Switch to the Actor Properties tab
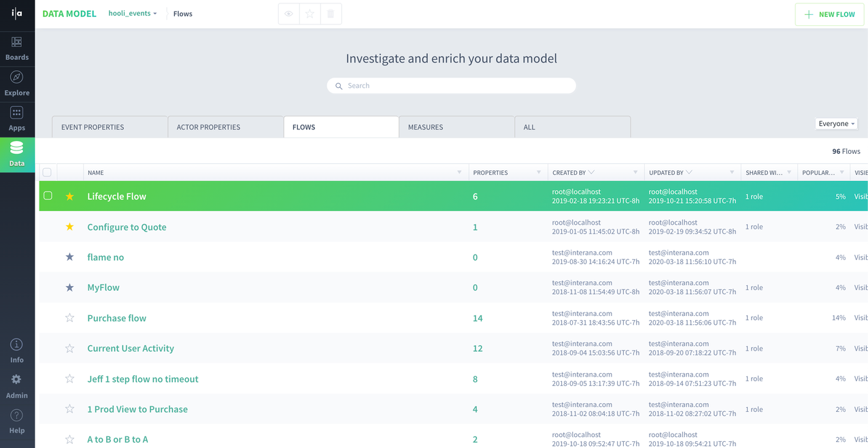The width and height of the screenshot is (868, 448). [x=226, y=127]
